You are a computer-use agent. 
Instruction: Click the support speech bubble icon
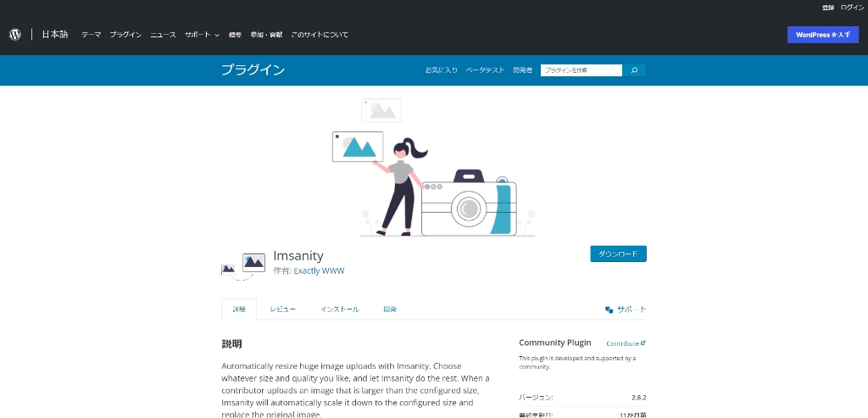coord(609,310)
